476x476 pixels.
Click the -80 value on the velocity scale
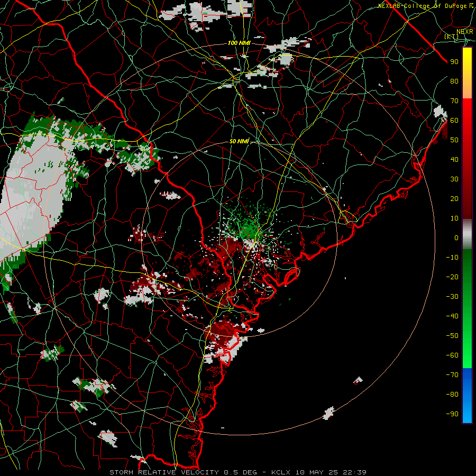[452, 395]
